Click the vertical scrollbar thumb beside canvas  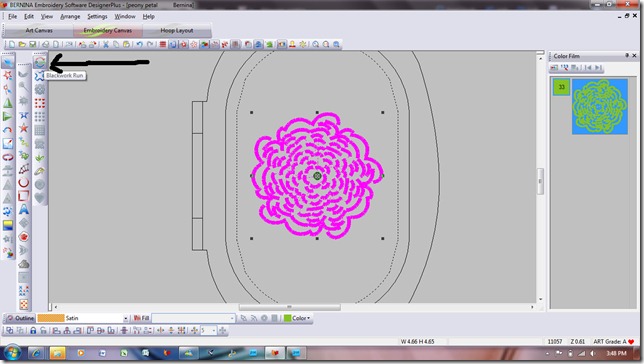(540, 181)
